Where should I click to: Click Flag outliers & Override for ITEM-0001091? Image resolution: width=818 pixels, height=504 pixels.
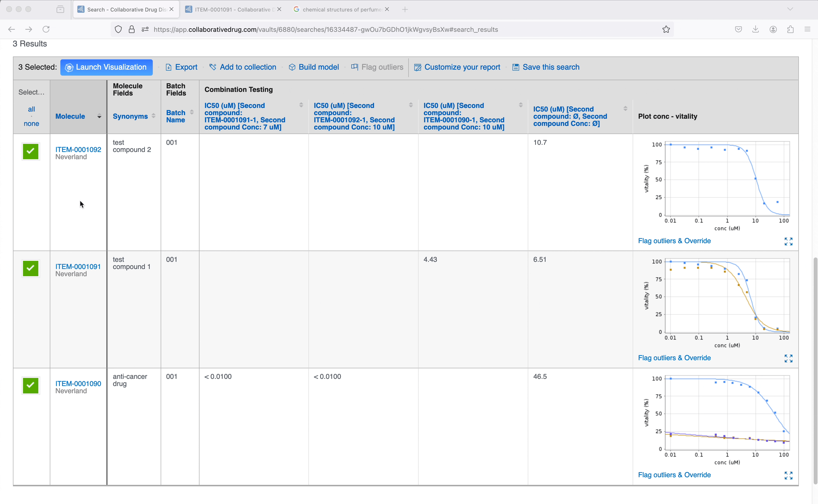[x=674, y=358]
